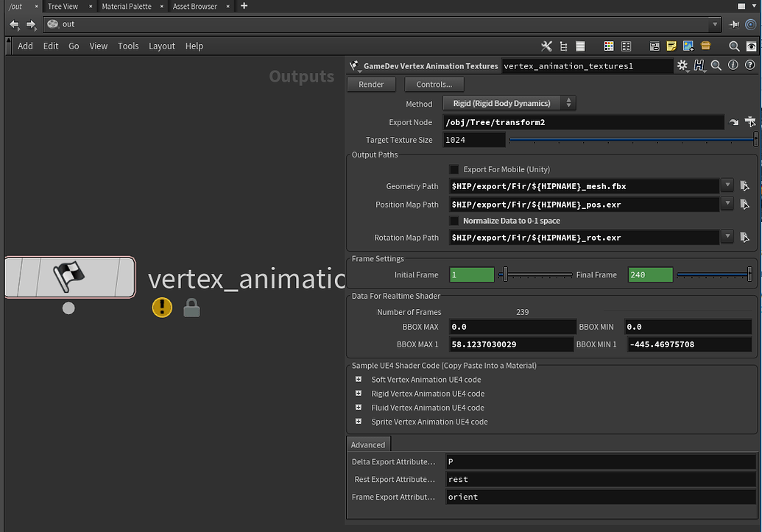Viewport: 762px width, 532px height.
Task: Close the Asset Browser tab
Action: coord(228,7)
